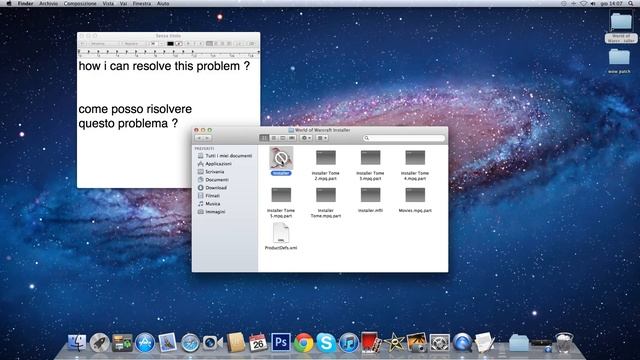640x360 pixels.
Task: Open TextEdit icon in the dock
Action: [484, 343]
